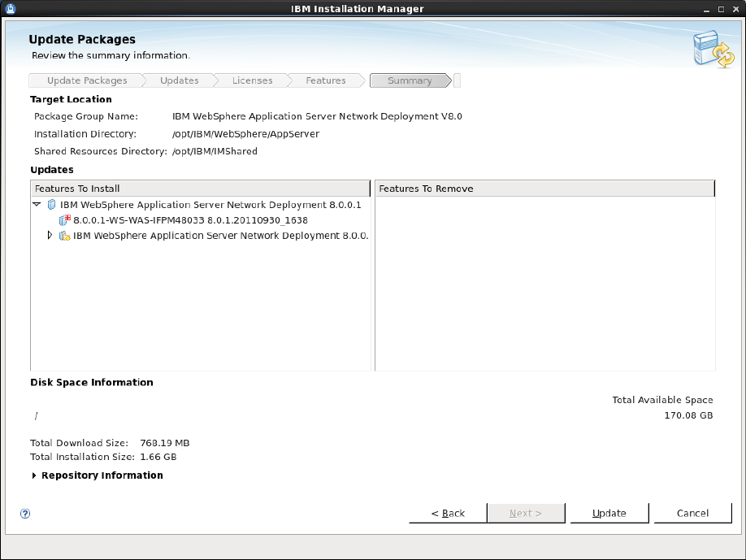Click the Total Available Space label
The height and width of the screenshot is (560, 746).
662,400
